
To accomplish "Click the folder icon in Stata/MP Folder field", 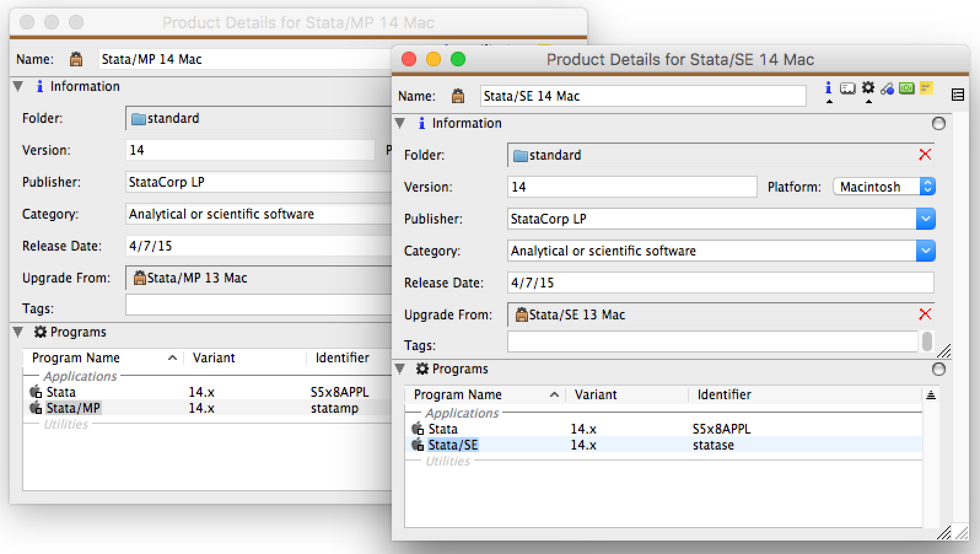I will point(139,119).
